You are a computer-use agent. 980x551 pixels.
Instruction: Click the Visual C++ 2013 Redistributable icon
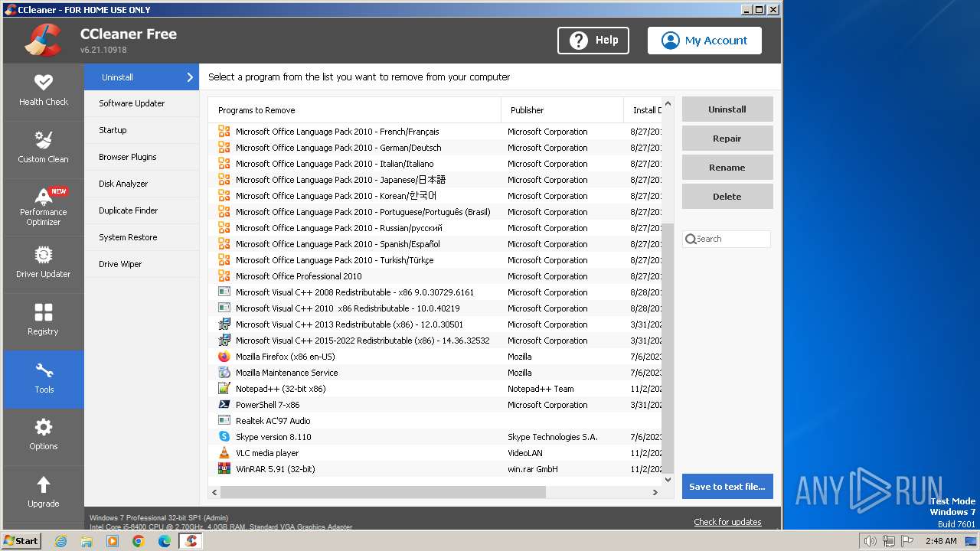pos(224,324)
